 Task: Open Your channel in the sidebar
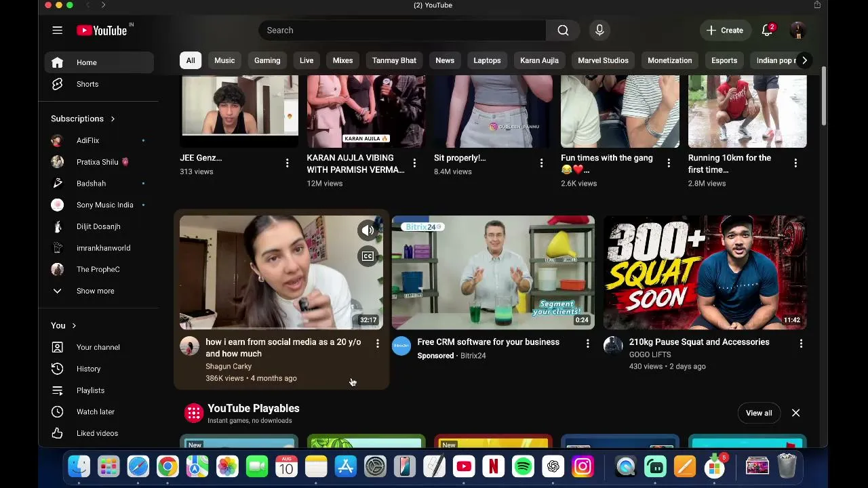pyautogui.click(x=99, y=347)
